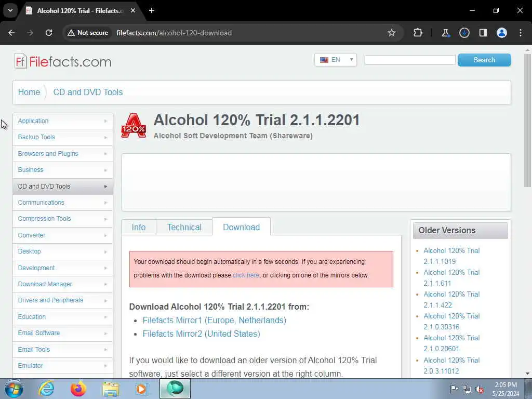Click the Action Center flag tray icon
The height and width of the screenshot is (399, 532).
click(454, 389)
